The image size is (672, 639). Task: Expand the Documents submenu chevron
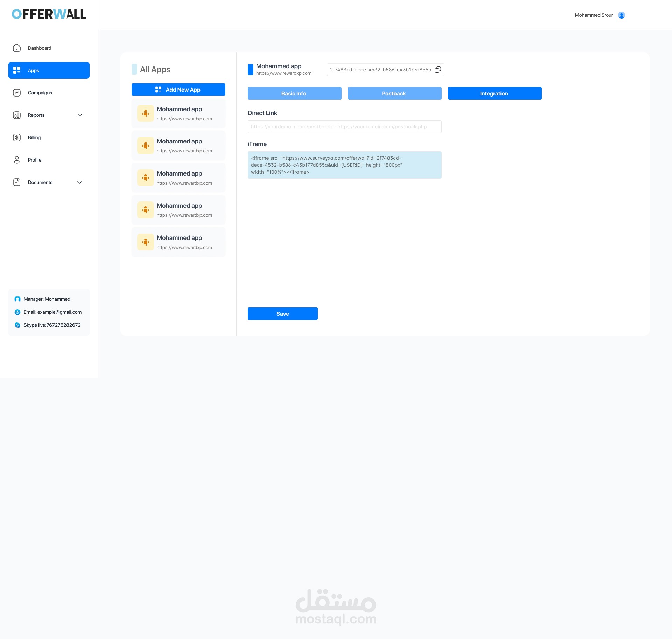(80, 182)
